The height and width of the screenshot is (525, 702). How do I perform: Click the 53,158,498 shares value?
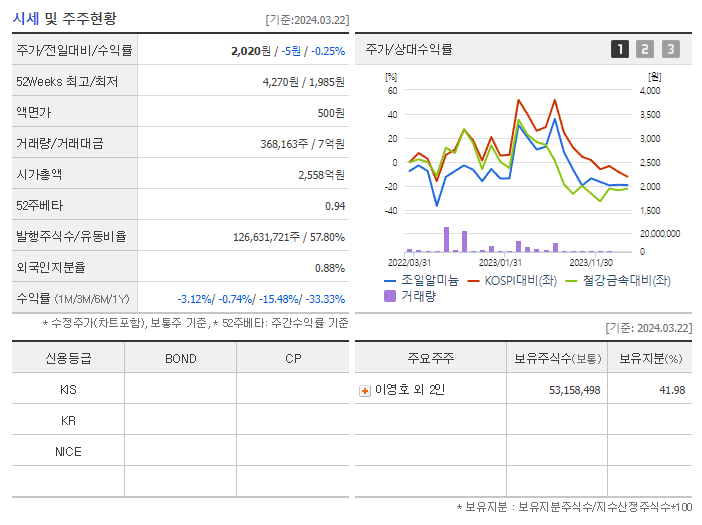[574, 390]
